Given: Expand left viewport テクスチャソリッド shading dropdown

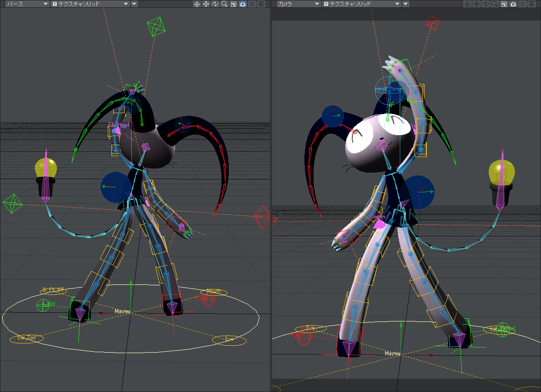Looking at the screenshot, I should tap(90, 4).
